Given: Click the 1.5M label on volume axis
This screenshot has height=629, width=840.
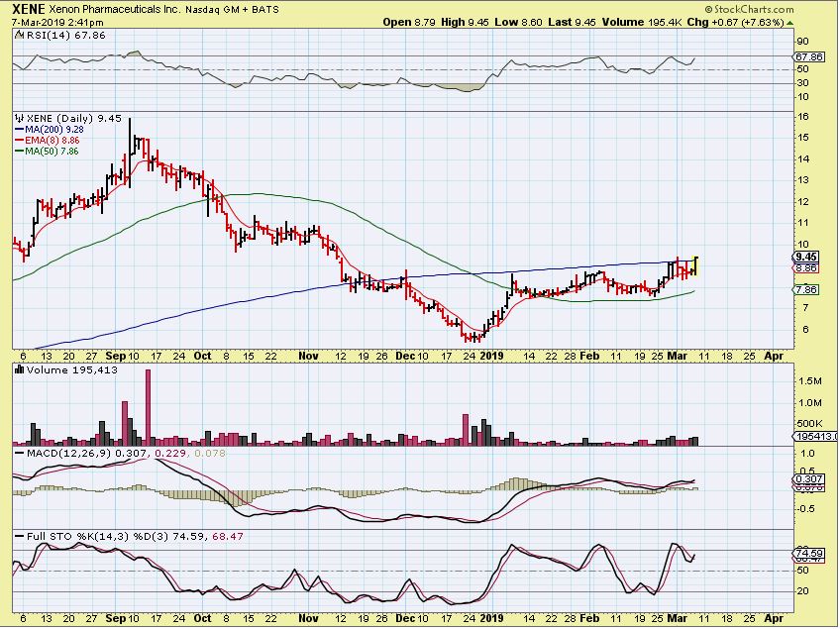Looking at the screenshot, I should 810,381.
